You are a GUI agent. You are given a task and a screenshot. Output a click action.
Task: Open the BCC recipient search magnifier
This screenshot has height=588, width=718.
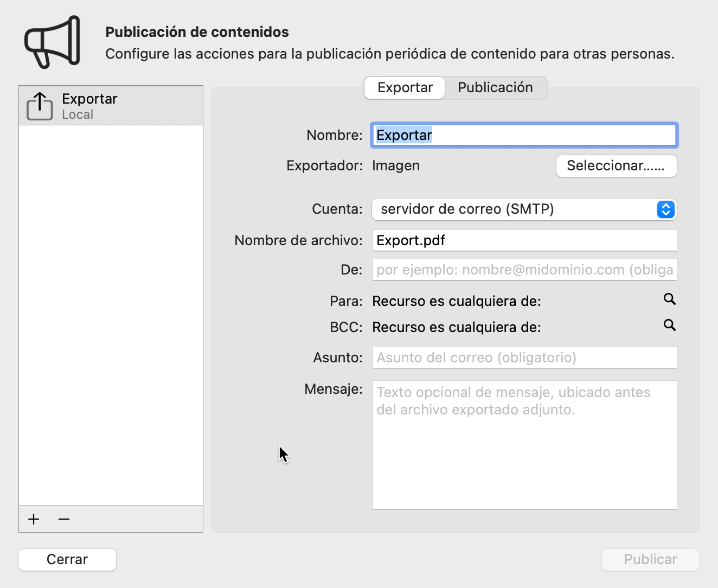(x=670, y=325)
